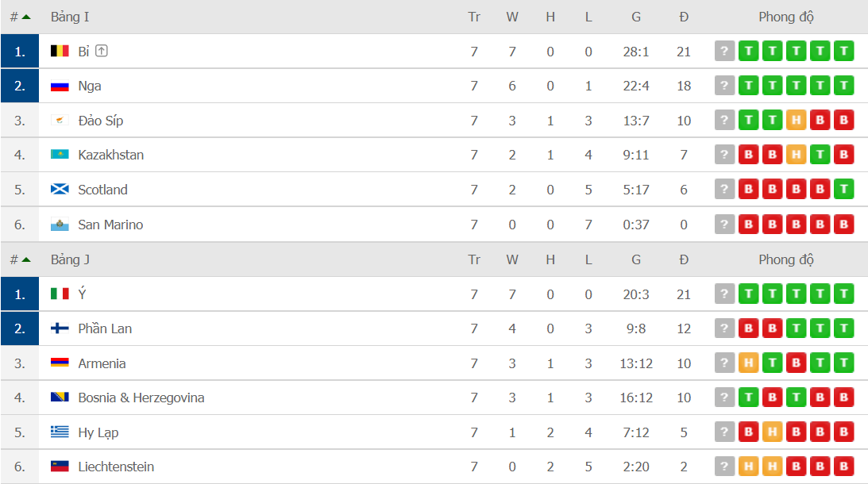Click Armenia's red B form badge
This screenshot has width=868, height=484.
796,363
